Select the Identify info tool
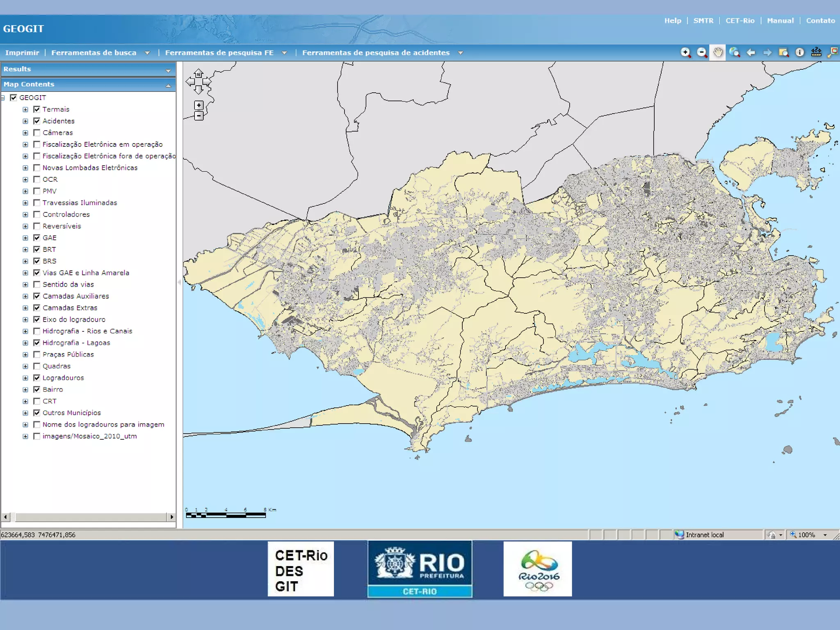Screen dimensions: 840x630 (x=799, y=52)
